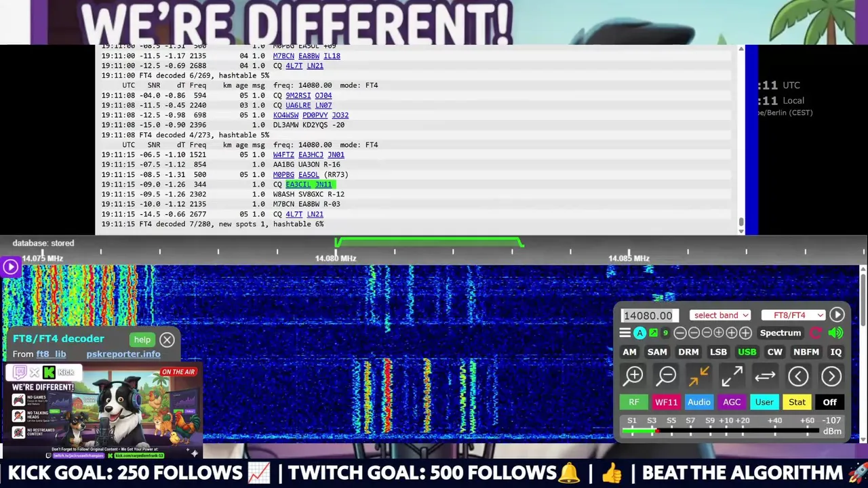Select the USB mode button

point(747,352)
